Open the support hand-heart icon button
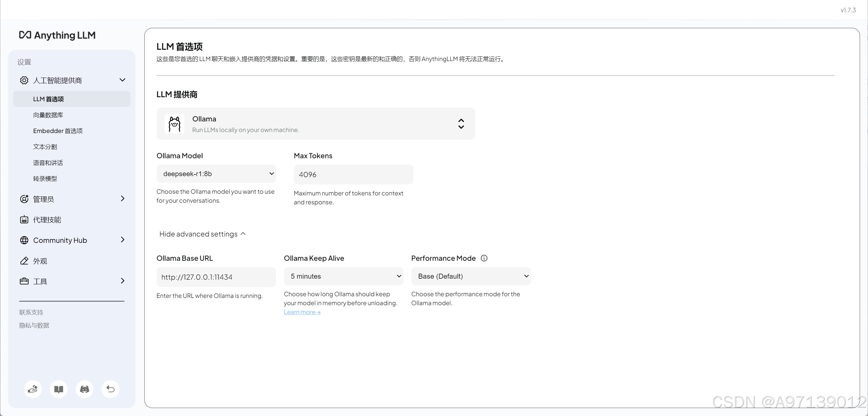The image size is (868, 416). pos(33,389)
